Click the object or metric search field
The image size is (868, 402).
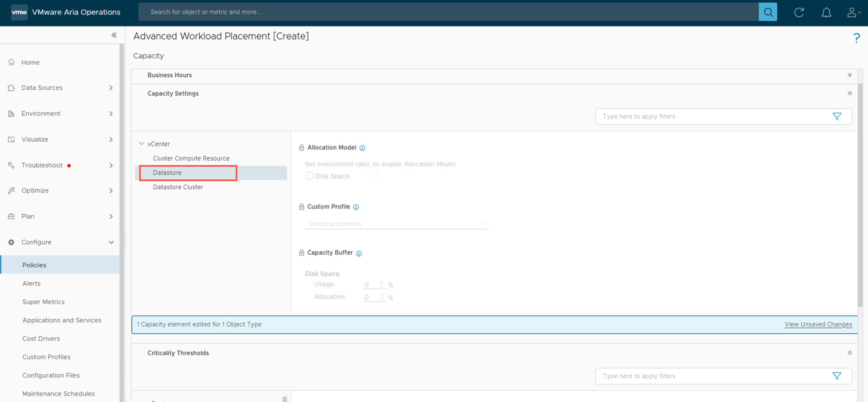tap(448, 12)
